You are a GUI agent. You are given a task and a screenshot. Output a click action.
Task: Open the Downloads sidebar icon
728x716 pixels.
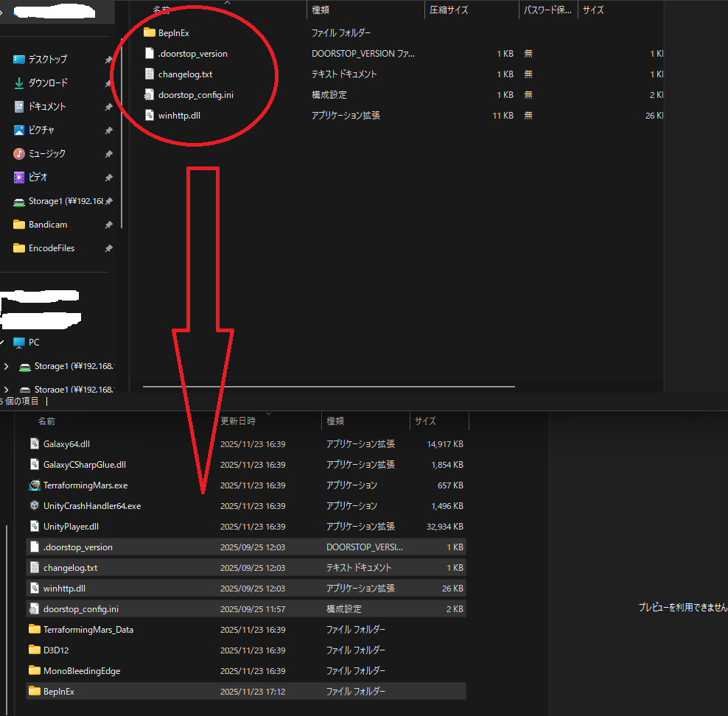pos(19,83)
